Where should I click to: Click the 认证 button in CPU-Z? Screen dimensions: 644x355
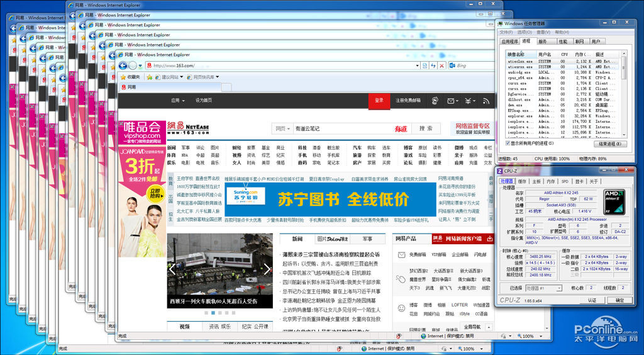pos(592,300)
